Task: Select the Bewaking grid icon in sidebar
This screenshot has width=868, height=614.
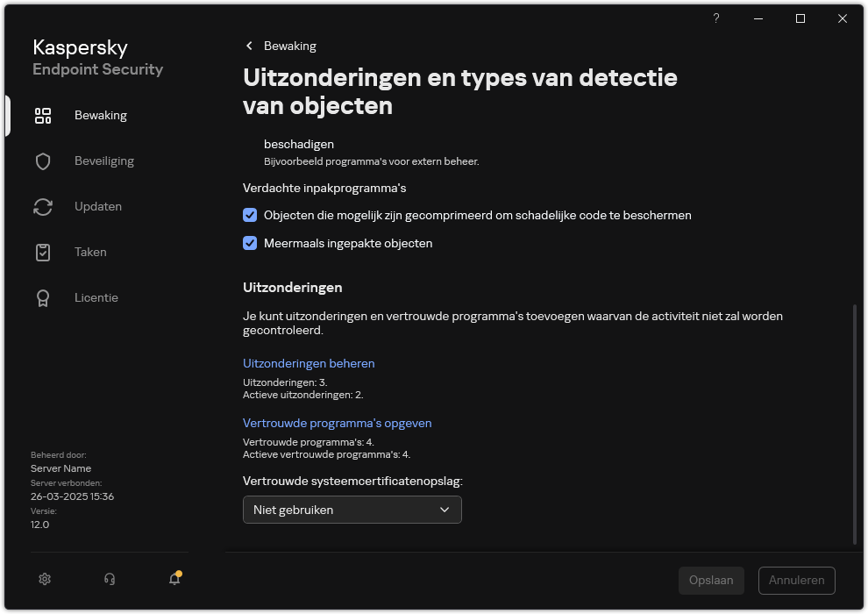Action: tap(43, 115)
